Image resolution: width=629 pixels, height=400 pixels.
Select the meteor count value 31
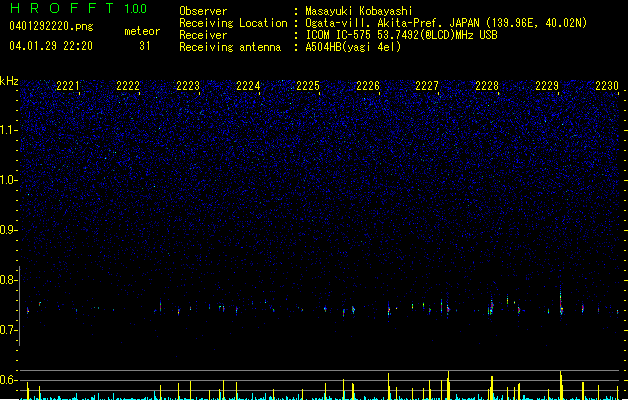tap(145, 46)
